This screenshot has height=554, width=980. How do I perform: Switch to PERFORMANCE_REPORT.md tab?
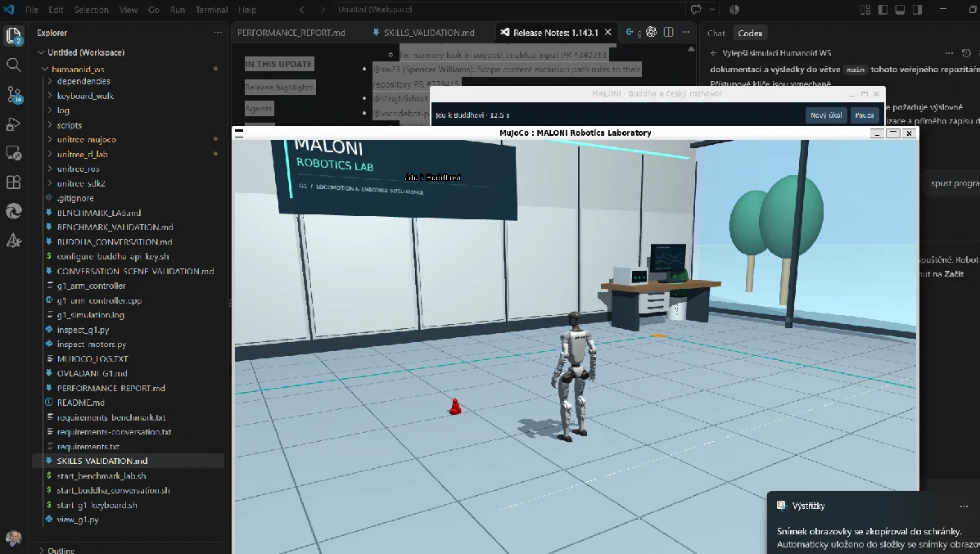(x=291, y=33)
